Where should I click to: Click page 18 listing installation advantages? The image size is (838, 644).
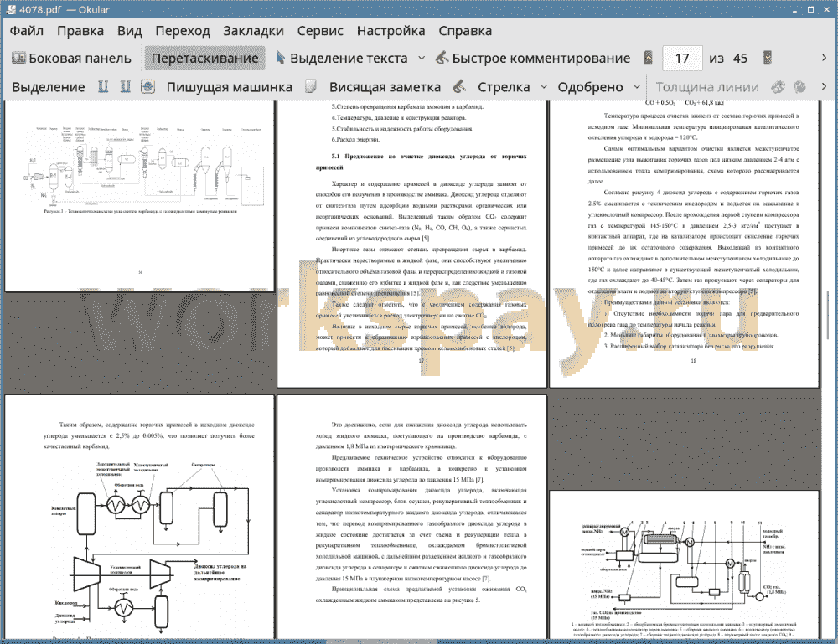(x=685, y=244)
